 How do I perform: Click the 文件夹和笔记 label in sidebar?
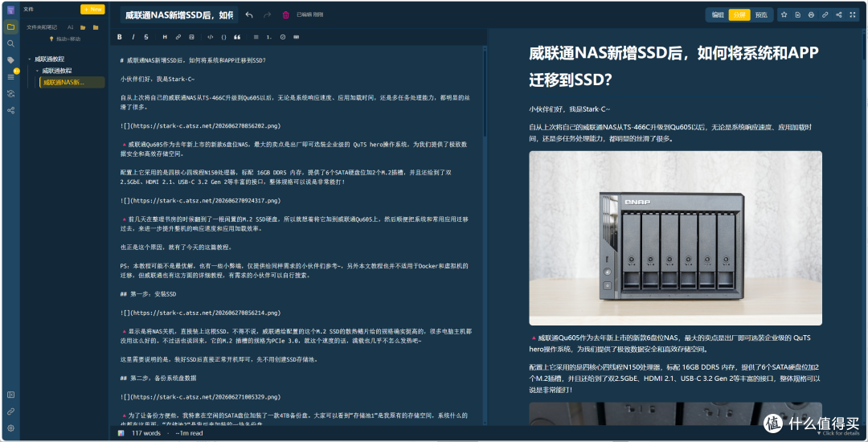(x=42, y=27)
